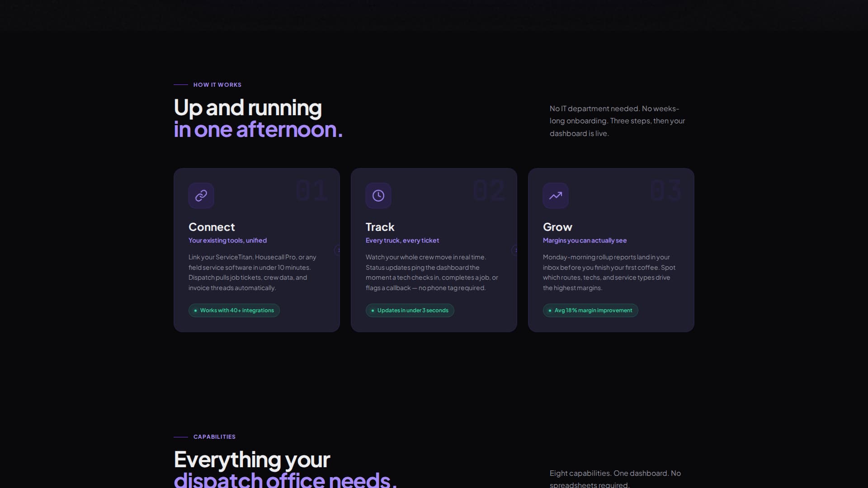
Task: Click the 'Up and running' heading line
Action: [x=248, y=108]
